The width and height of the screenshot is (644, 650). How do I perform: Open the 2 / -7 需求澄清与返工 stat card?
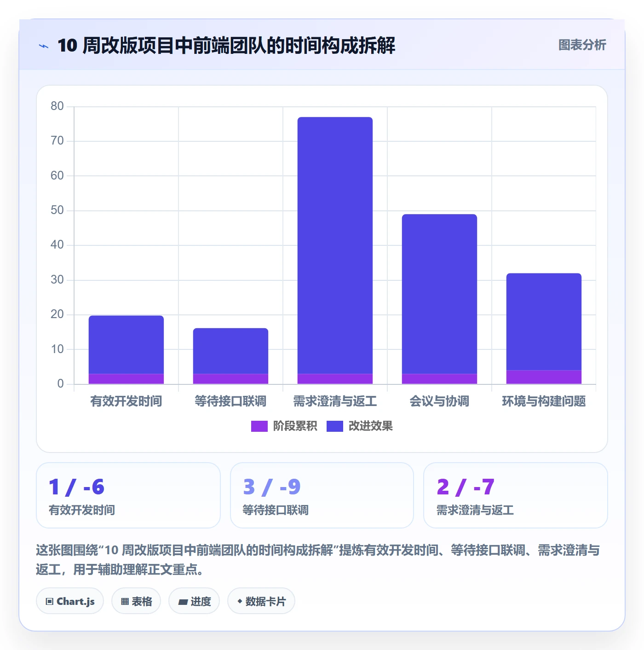[x=516, y=495]
